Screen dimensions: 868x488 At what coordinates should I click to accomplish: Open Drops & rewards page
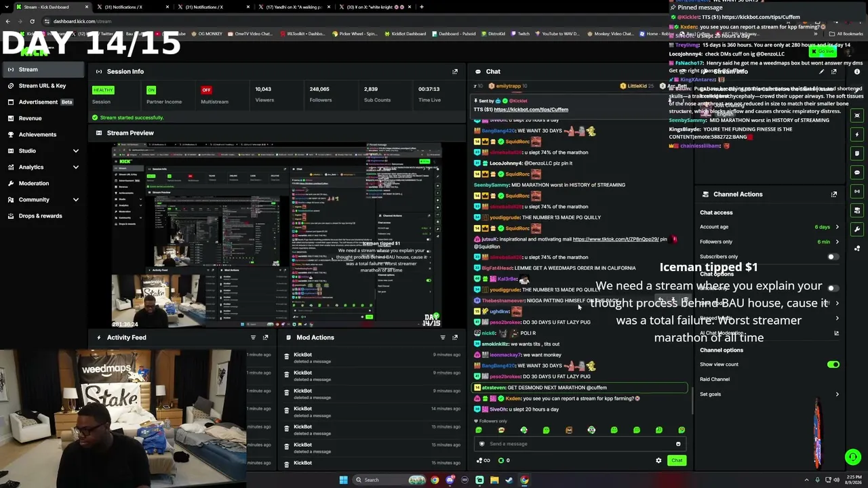42,216
